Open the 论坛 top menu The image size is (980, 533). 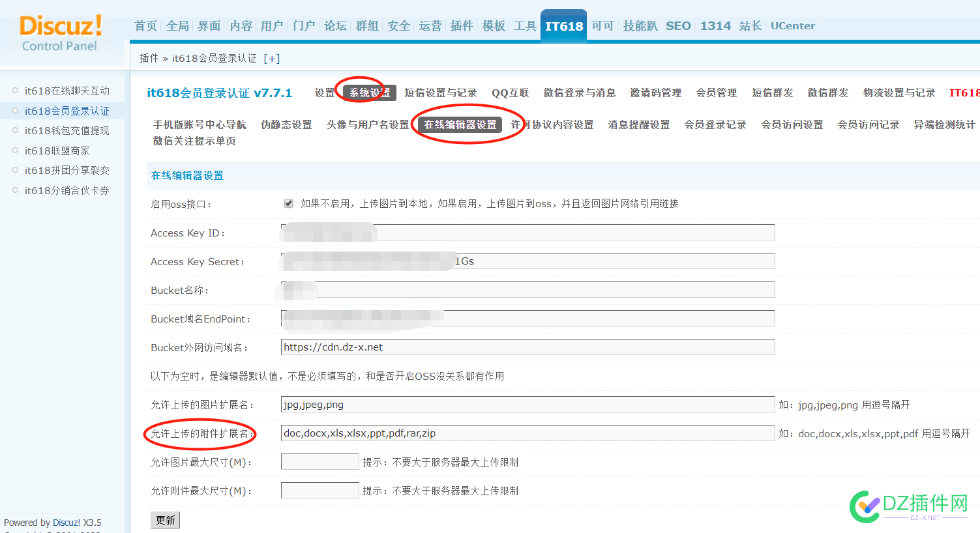[336, 26]
